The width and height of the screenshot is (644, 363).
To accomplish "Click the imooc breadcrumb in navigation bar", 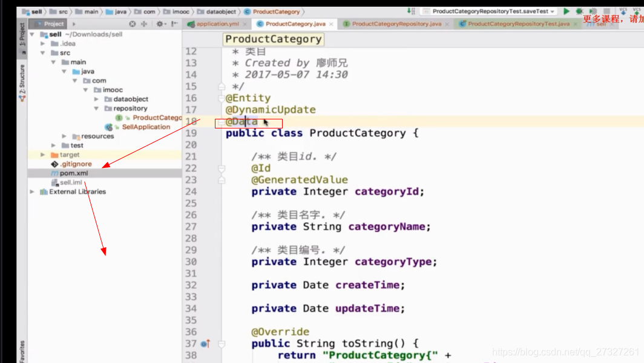I will tap(177, 12).
